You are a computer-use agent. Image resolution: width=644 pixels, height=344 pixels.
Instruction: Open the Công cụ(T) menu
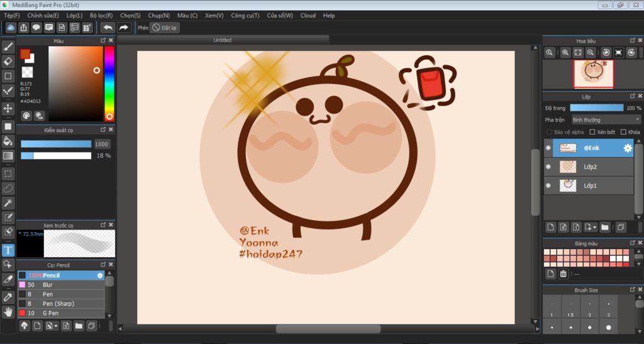pos(245,16)
